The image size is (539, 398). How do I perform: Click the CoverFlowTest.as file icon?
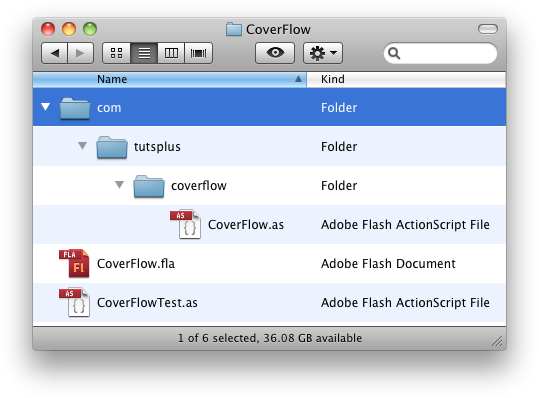click(x=74, y=302)
